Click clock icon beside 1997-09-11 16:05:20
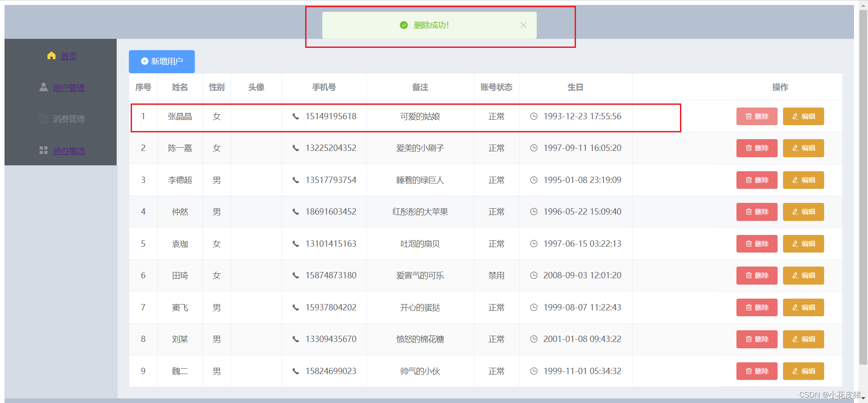 [x=534, y=148]
